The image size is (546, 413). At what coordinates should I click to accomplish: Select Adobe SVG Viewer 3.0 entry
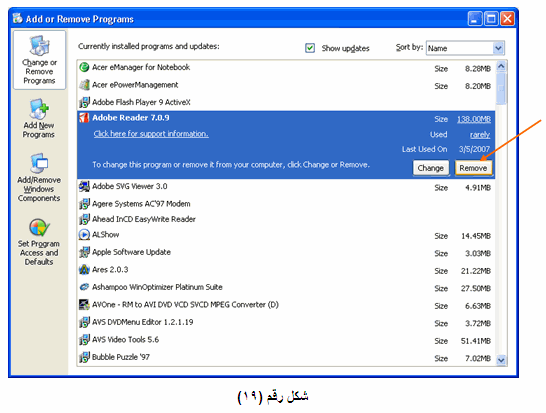(286, 187)
